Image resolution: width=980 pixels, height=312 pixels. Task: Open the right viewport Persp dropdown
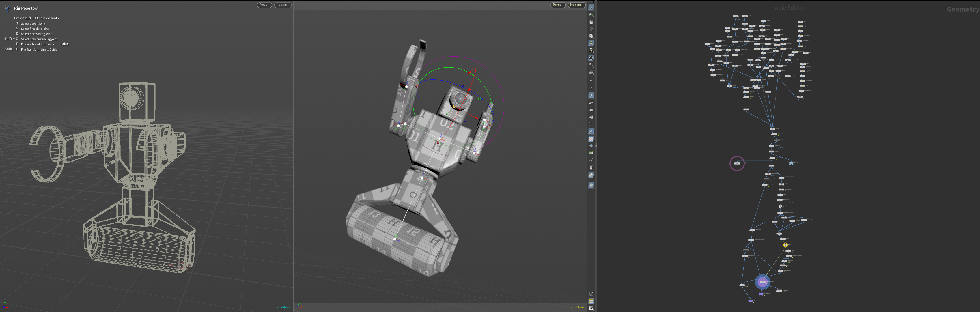(x=558, y=5)
